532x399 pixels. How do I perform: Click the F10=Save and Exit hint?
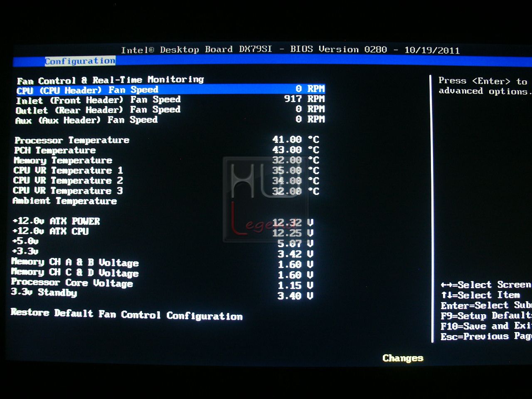486,326
